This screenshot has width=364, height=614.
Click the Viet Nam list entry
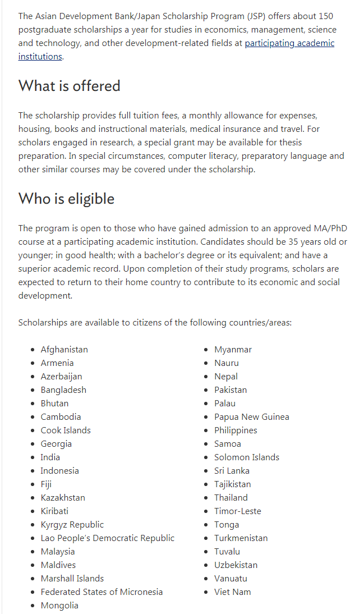pos(233,592)
